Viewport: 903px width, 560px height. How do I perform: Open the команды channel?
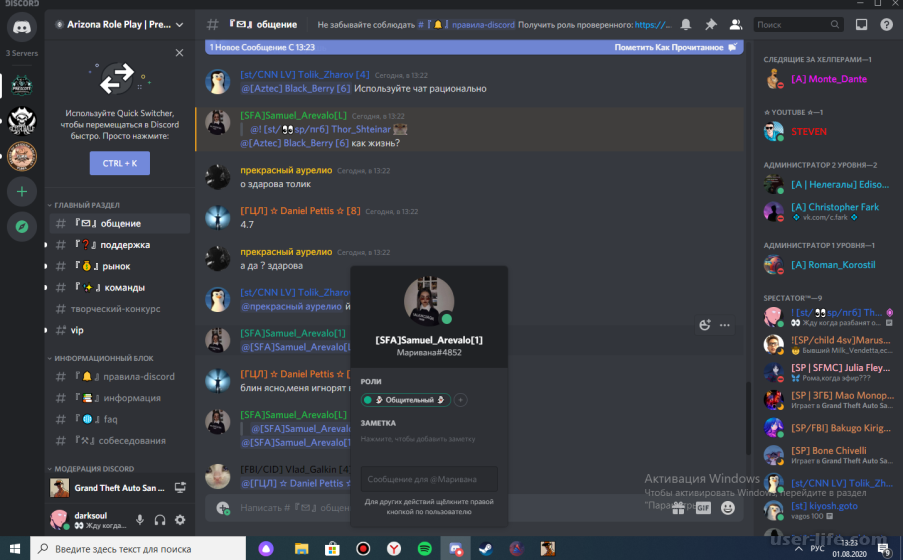point(120,287)
